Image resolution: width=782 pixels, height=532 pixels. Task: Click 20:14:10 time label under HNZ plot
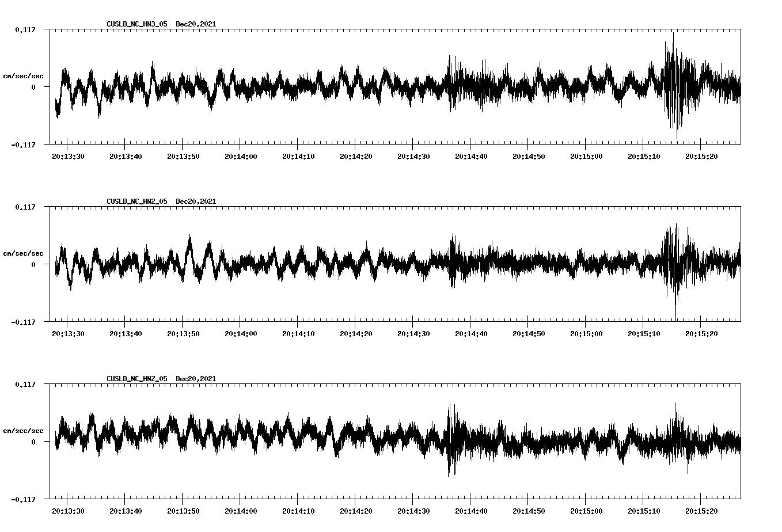tap(298, 511)
